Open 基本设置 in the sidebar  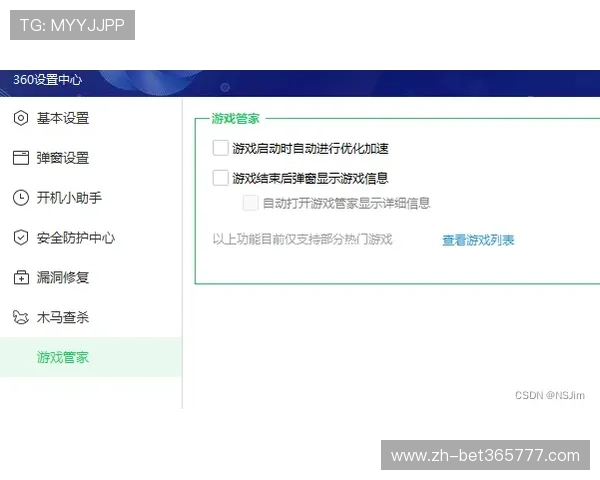point(91,118)
